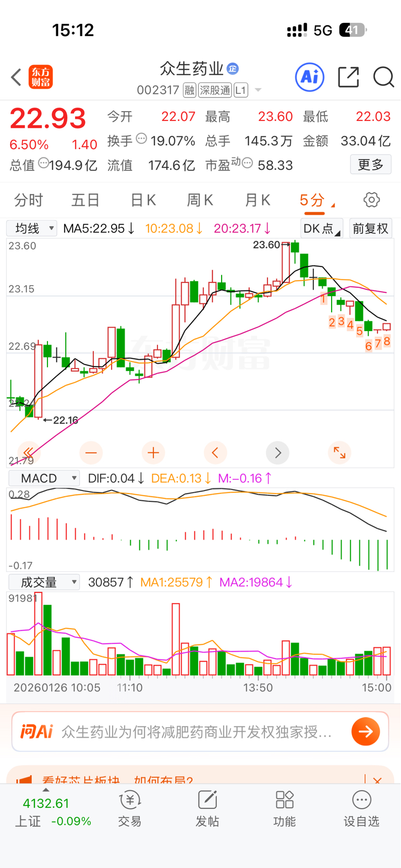
Task: Tap the L1 quote level badge
Action: click(x=240, y=90)
